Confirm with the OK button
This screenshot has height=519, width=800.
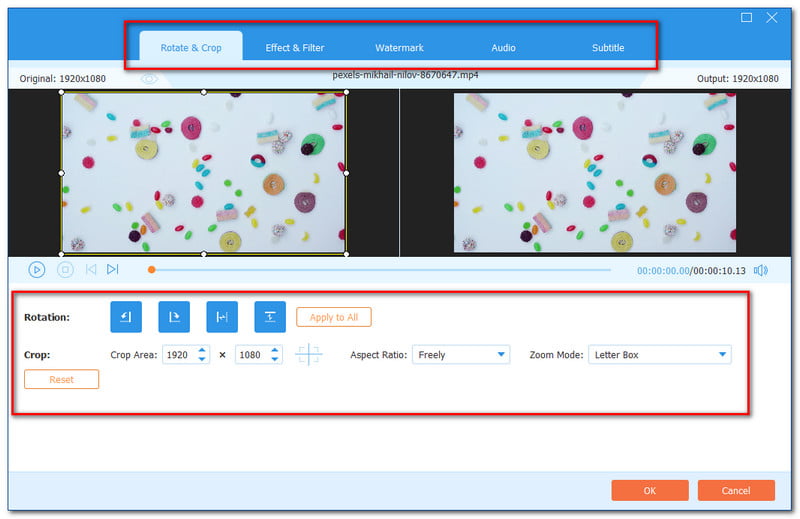649,490
